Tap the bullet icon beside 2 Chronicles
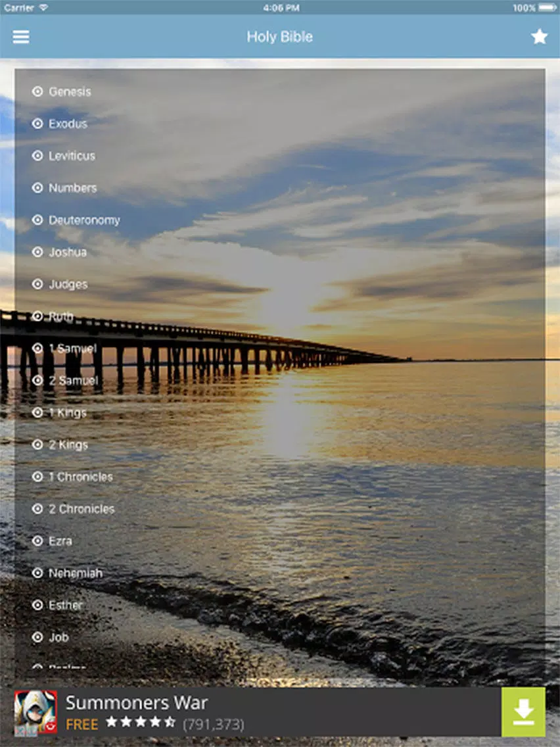560x747 pixels. tap(37, 509)
